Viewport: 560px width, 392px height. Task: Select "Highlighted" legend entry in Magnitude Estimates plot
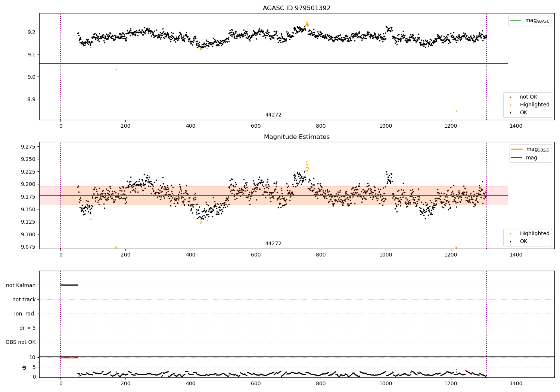pos(535,234)
